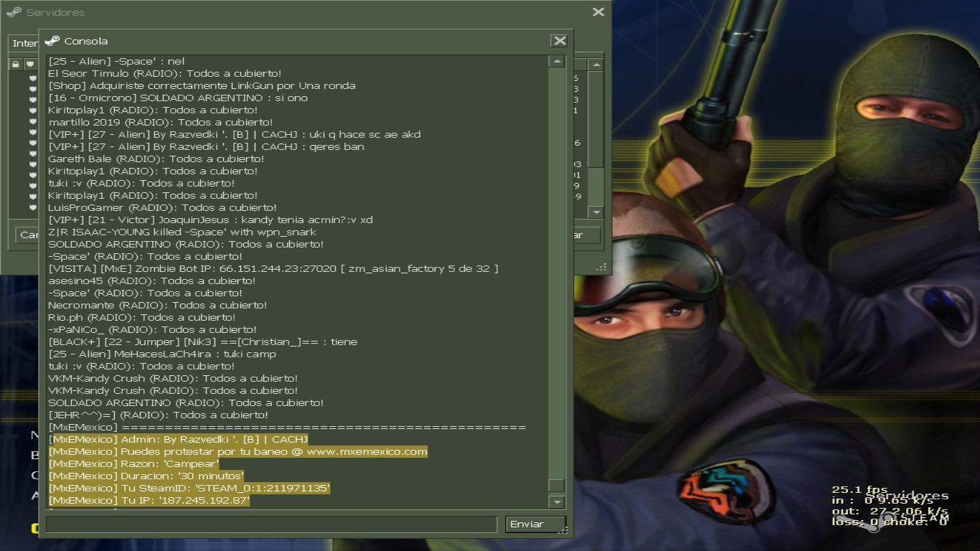
Task: Click Servidores list scrollbar up arrow
Action: coord(596,65)
